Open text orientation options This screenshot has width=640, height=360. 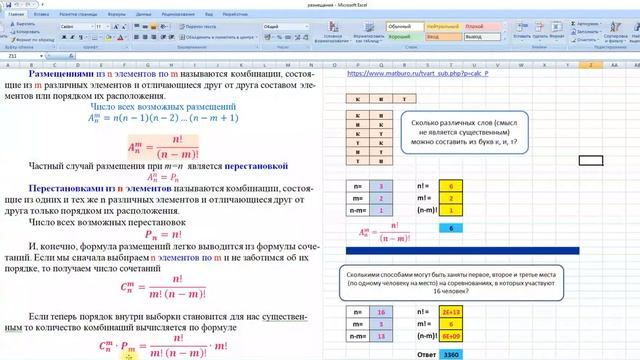(x=164, y=27)
